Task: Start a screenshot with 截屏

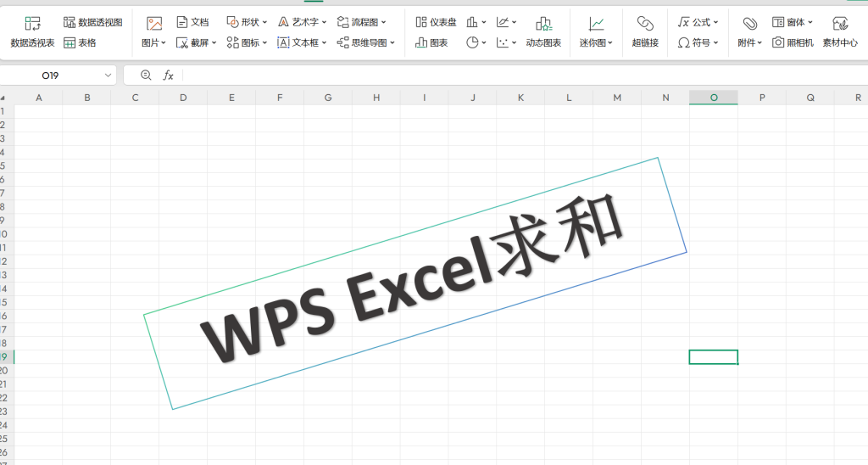Action: coord(192,42)
